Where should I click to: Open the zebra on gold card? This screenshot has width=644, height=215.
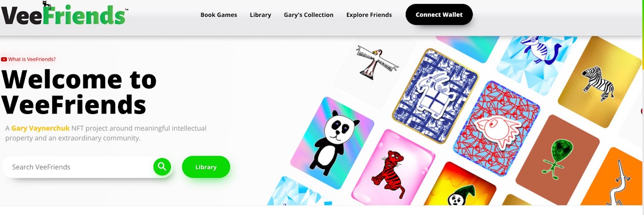coord(600,83)
